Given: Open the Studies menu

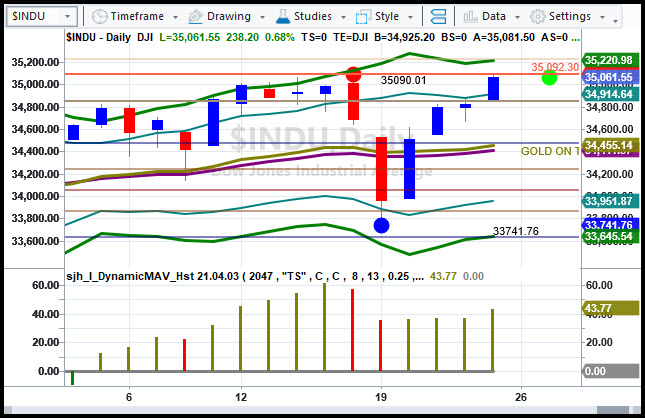Looking at the screenshot, I should click(311, 16).
